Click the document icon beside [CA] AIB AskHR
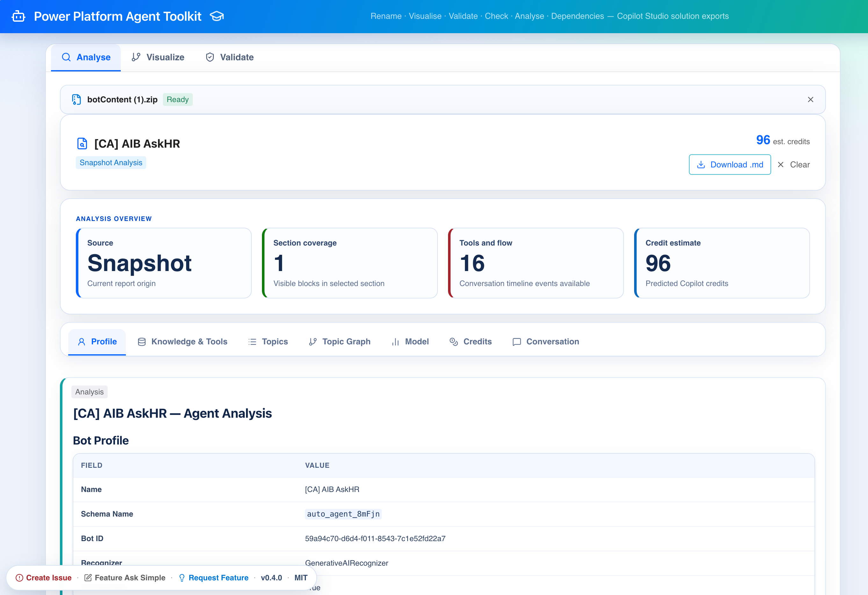This screenshot has width=868, height=595. tap(82, 143)
